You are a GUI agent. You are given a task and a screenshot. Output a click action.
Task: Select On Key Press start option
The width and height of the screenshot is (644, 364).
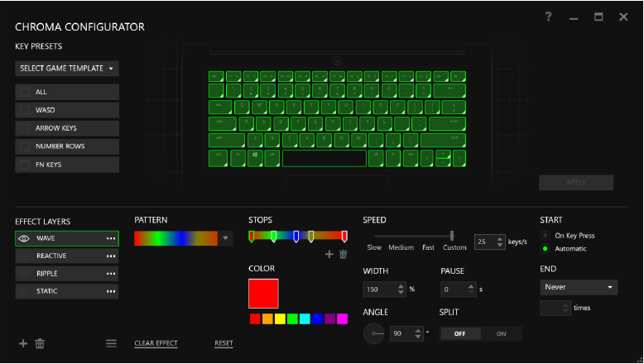545,236
